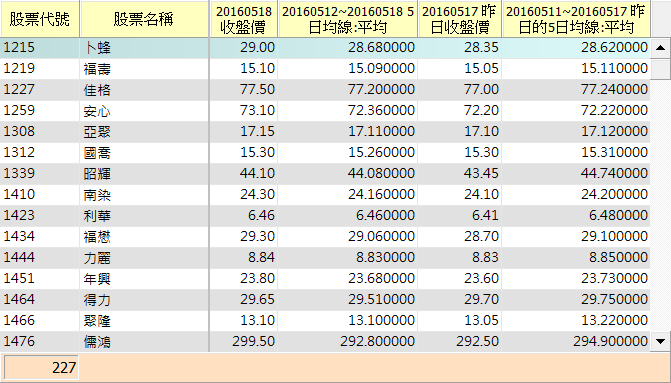Select stock code 1451
671x383 pixels.
pyautogui.click(x=19, y=278)
